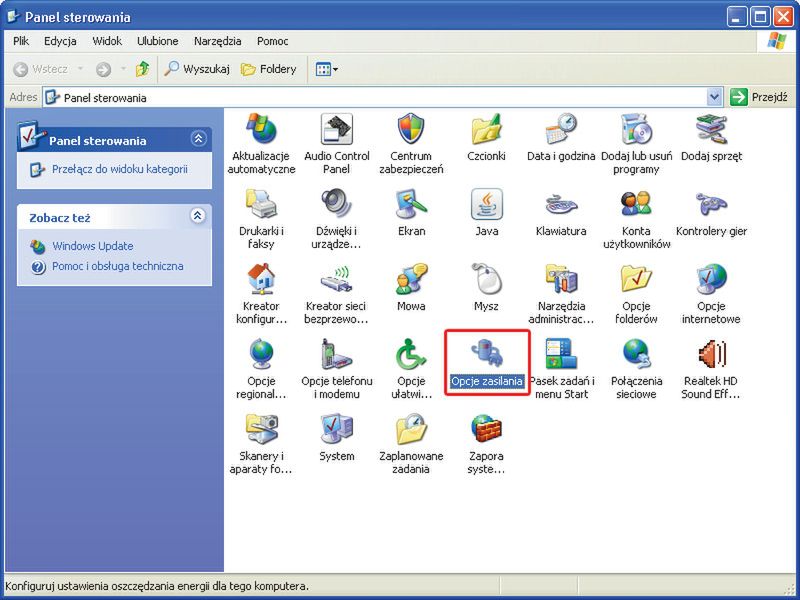
Task: Click Połączenia sieciowe icon
Action: pyautogui.click(x=636, y=354)
